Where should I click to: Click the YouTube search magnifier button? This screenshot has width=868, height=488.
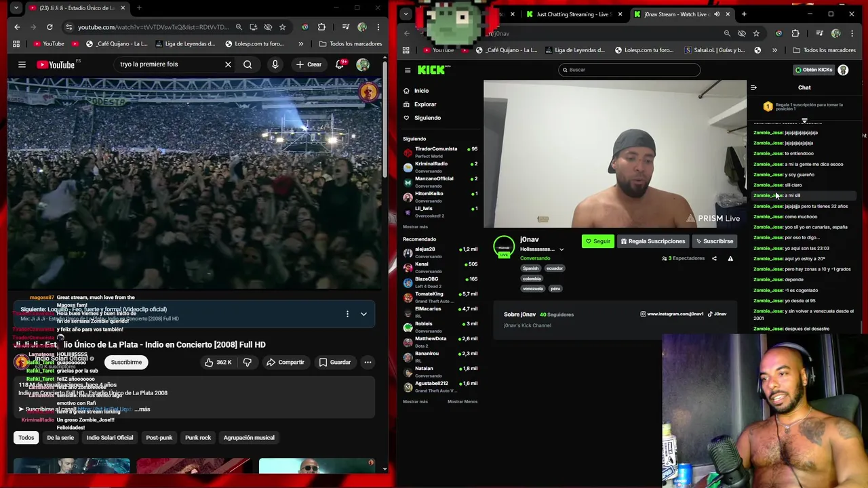[248, 64]
